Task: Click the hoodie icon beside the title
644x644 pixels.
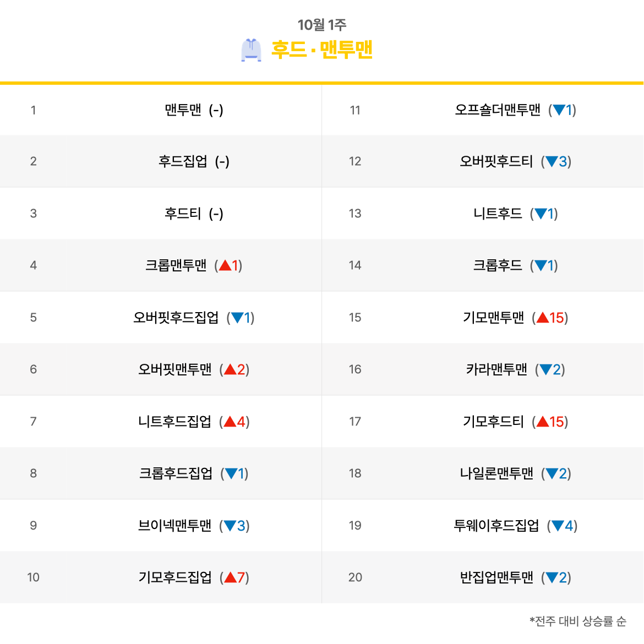Action: pyautogui.click(x=251, y=50)
